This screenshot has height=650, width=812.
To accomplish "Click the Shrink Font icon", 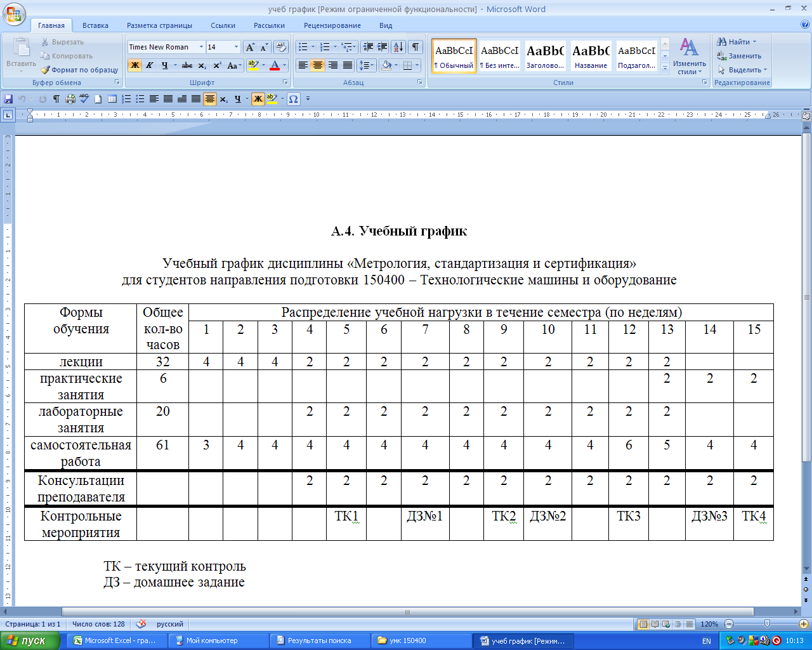I will click(x=264, y=47).
